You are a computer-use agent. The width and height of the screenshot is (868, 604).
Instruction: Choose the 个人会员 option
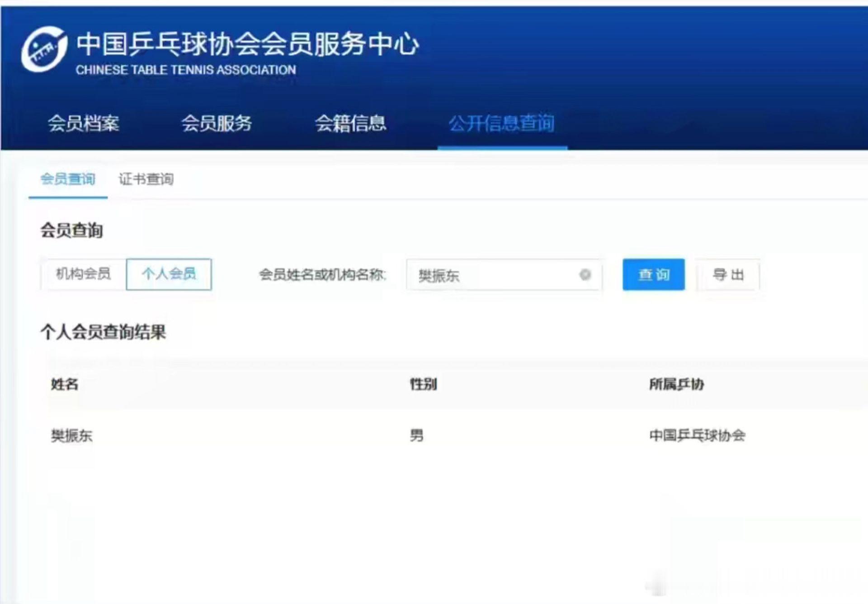tap(169, 274)
